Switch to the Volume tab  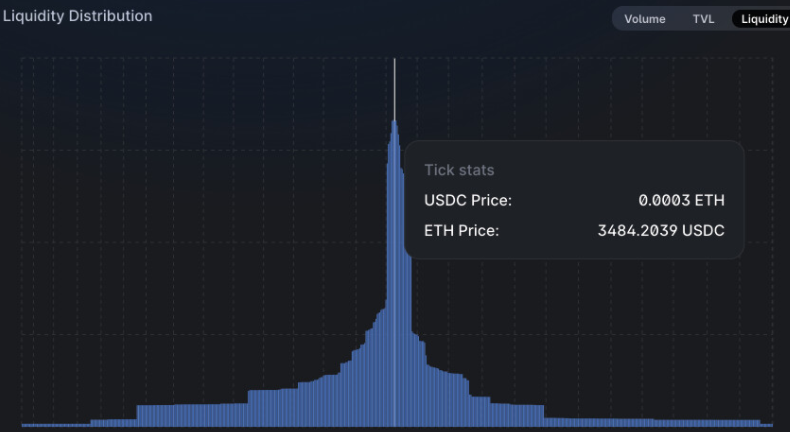(644, 19)
